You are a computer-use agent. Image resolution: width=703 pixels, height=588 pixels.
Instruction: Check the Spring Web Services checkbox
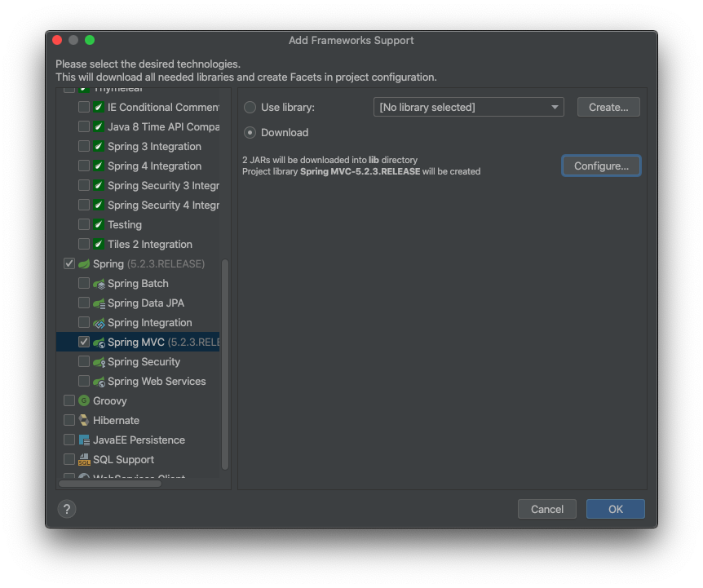click(84, 381)
